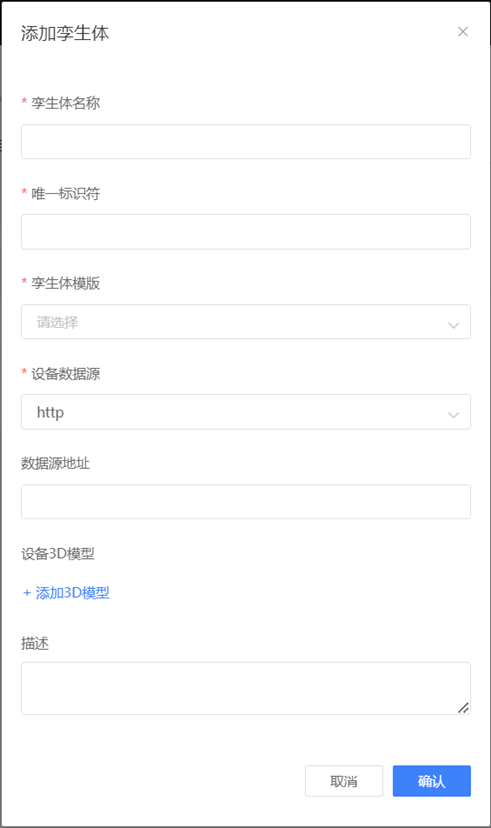This screenshot has width=491, height=828.
Task: Click the 唯一标识符 field label
Action: click(65, 193)
